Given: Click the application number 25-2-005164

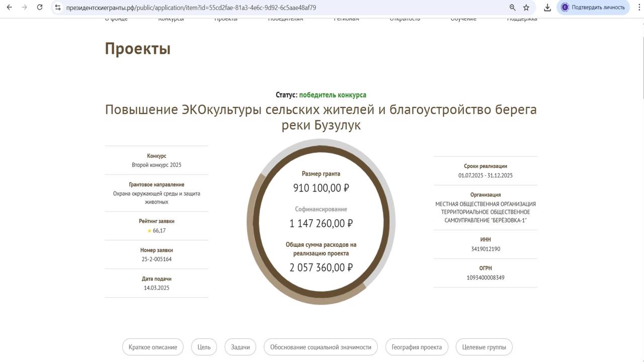Looking at the screenshot, I should click(x=156, y=259).
